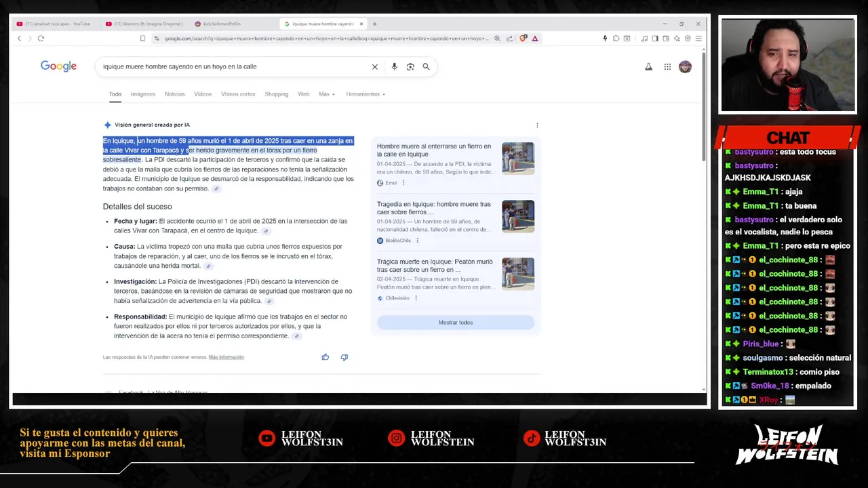The height and width of the screenshot is (488, 868).
Task: Give thumbs up to the AI overview
Action: click(x=325, y=357)
